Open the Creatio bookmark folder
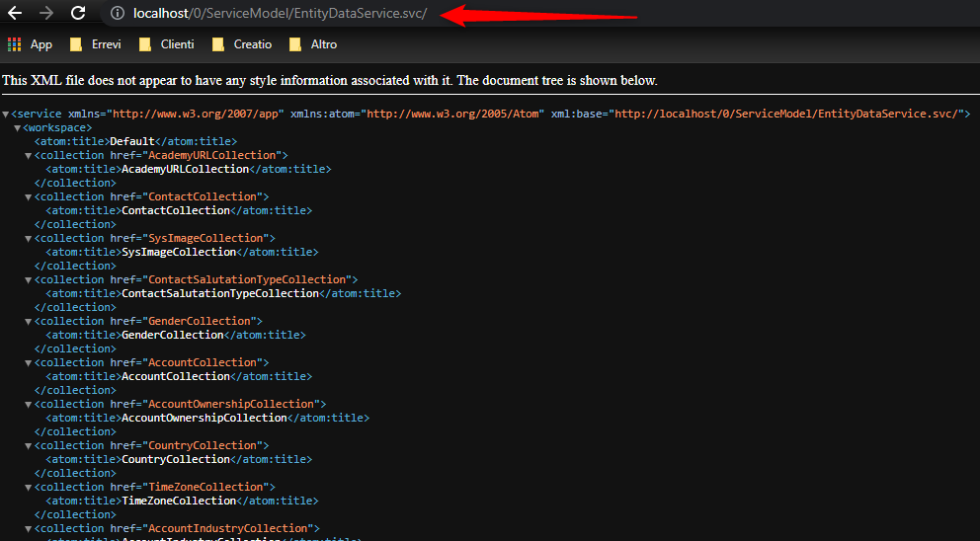980x541 pixels. click(242, 44)
